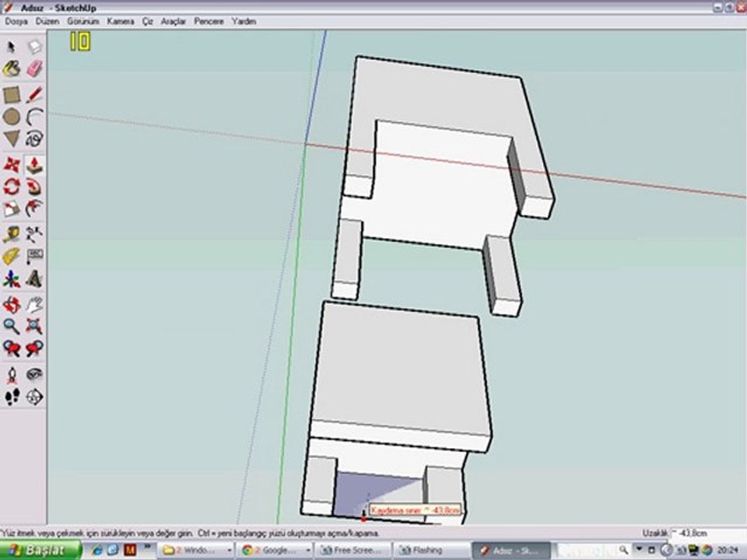Select the Circle drawing tool
The image size is (747, 560).
pyautogui.click(x=12, y=117)
